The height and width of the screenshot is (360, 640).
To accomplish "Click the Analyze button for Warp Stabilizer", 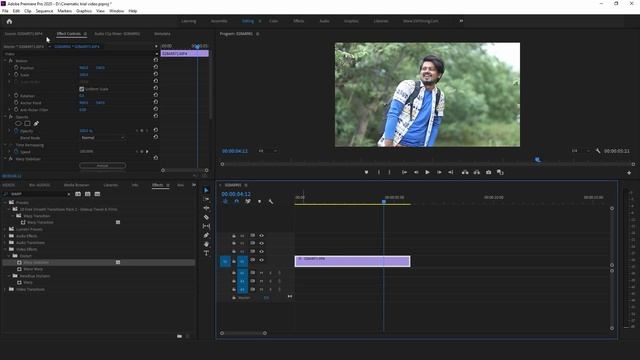I will point(102,166).
